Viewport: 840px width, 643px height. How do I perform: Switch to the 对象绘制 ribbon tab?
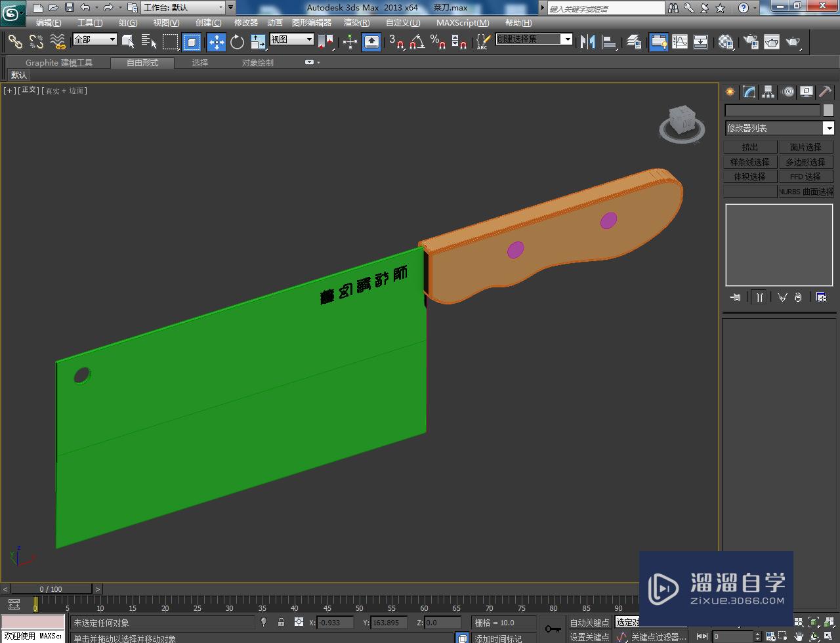(257, 63)
